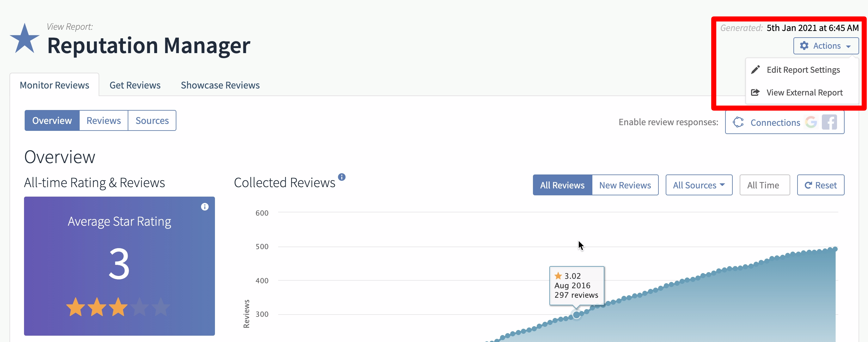Click the "All-time Rating & Reviews" heading

[94, 183]
